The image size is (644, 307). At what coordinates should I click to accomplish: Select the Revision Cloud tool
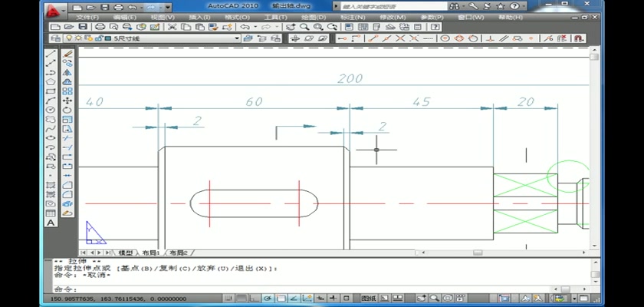point(51,119)
